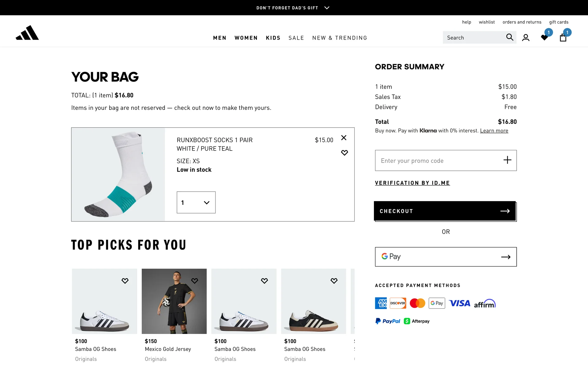
Task: Apply promo code with plus icon
Action: tap(507, 160)
